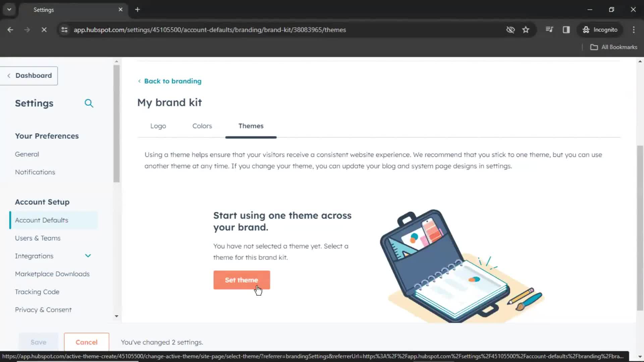Click the Logo tab in brand kit
This screenshot has width=644, height=362.
click(158, 126)
